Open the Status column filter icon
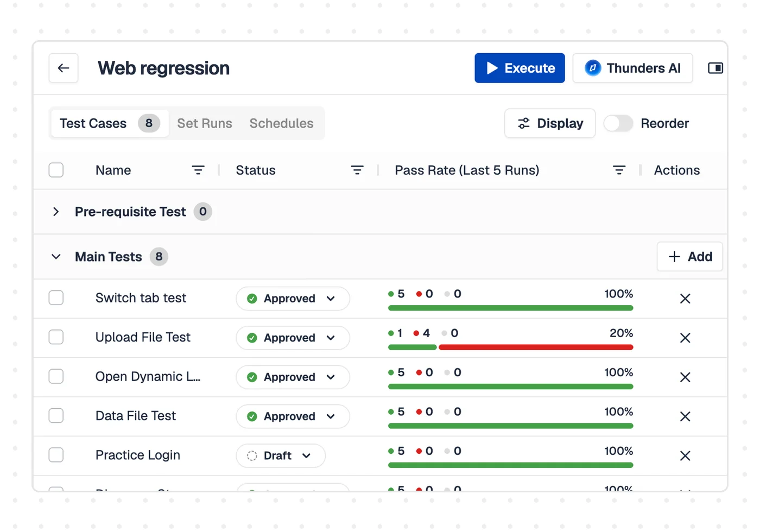Image resolution: width=760 pixels, height=532 pixels. (357, 170)
